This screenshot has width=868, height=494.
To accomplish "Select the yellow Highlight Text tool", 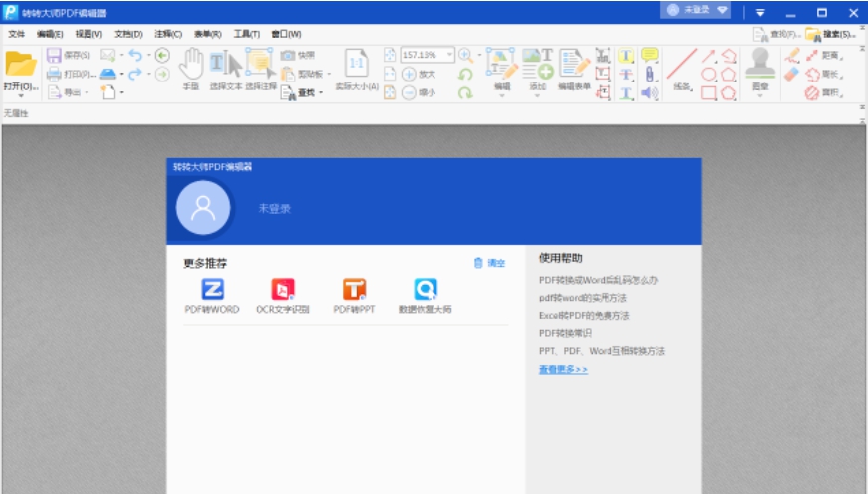I will [626, 55].
